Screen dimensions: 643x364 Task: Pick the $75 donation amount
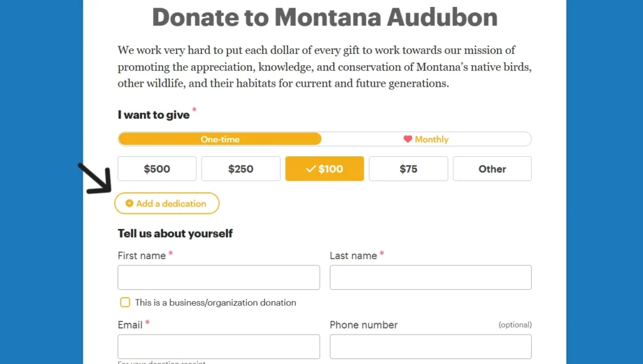pos(408,169)
